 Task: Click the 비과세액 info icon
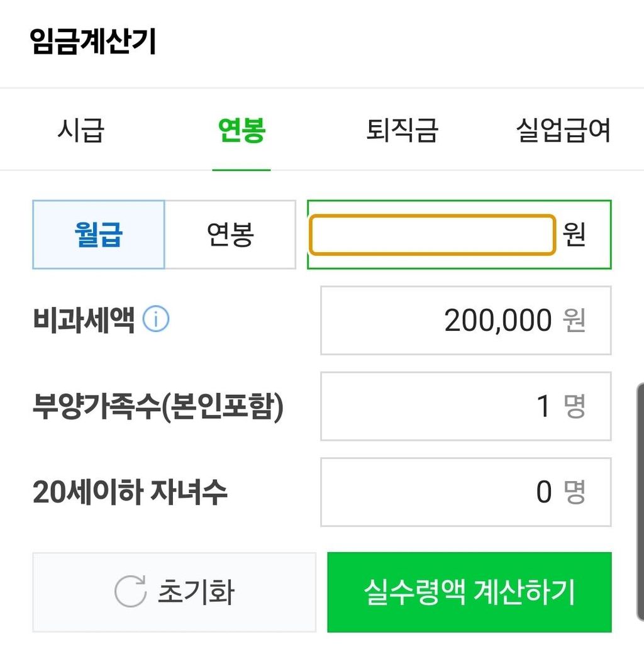pyautogui.click(x=156, y=319)
